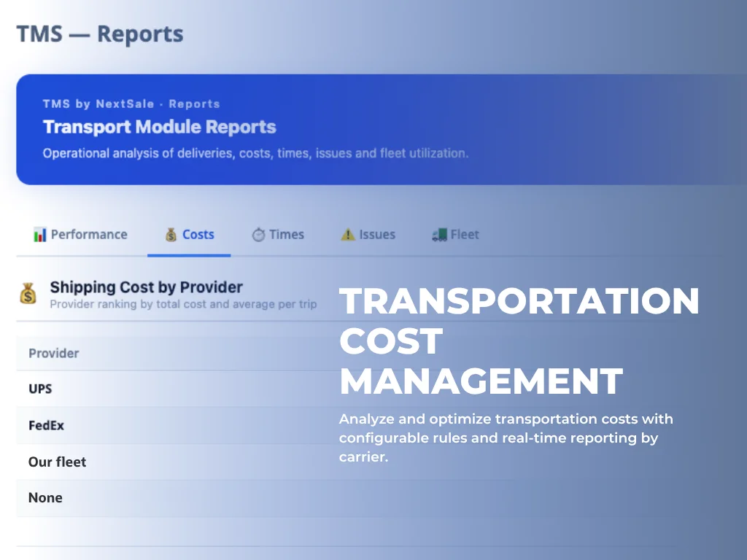The image size is (747, 560).
Task: Click the Transport Module Reports banner title
Action: [x=160, y=127]
